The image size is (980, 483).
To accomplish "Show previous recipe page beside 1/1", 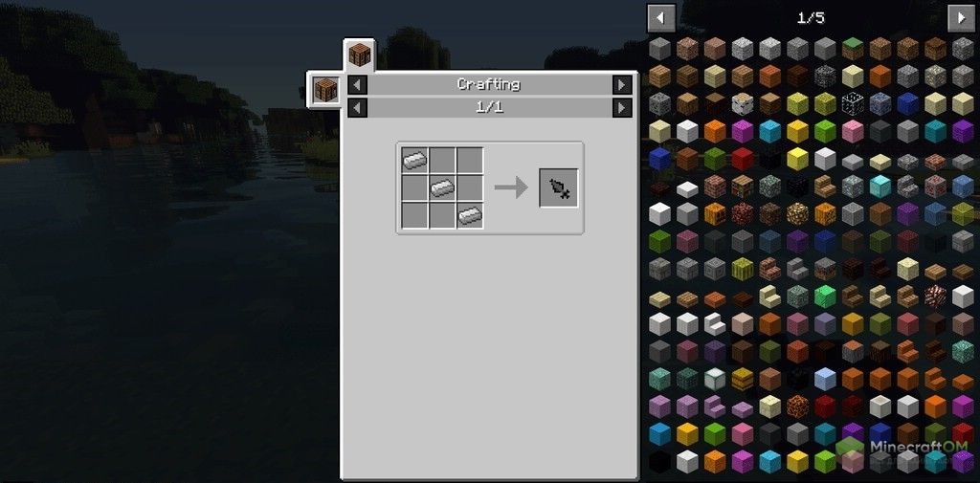I will pos(357,108).
